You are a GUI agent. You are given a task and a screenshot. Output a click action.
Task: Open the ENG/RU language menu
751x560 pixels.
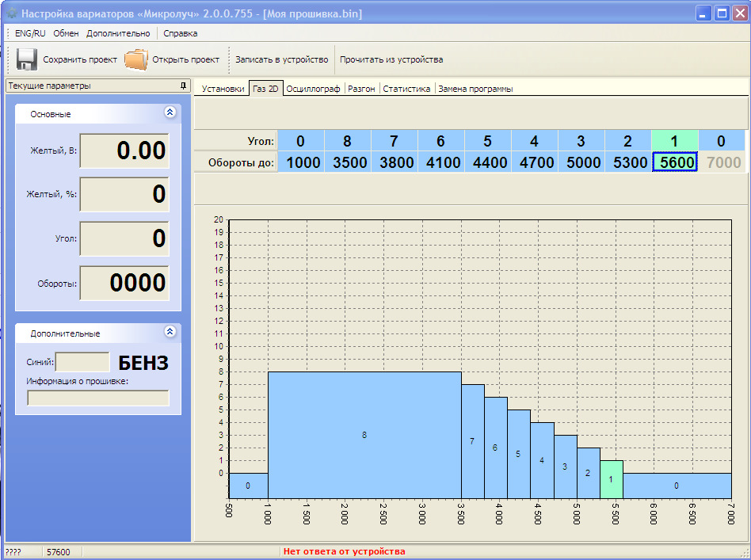(x=30, y=33)
